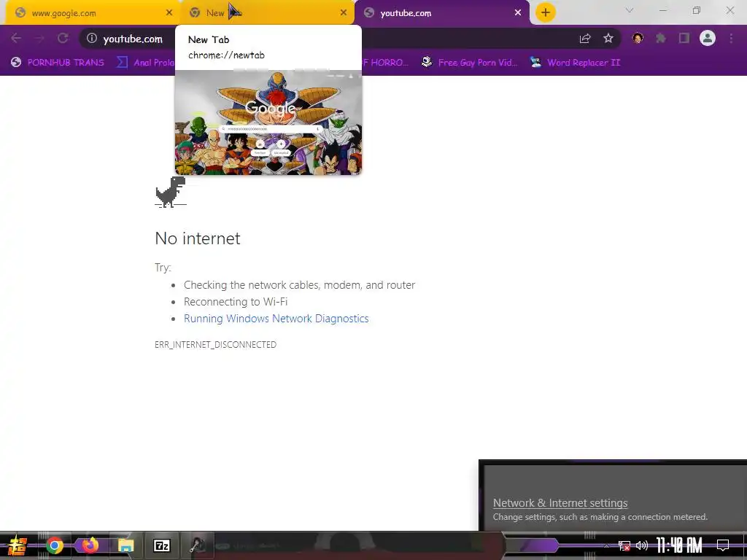747x560 pixels.
Task: Open File Explorer from the taskbar
Action: (x=125, y=545)
